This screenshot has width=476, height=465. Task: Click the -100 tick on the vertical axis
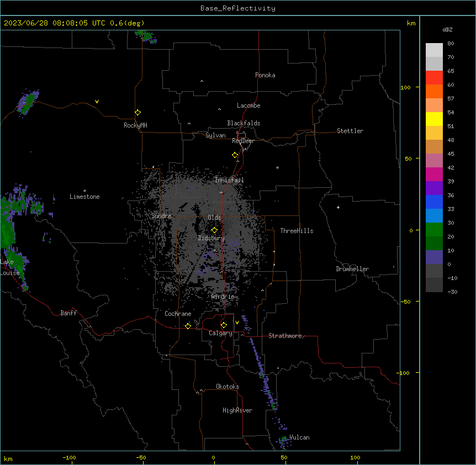[x=404, y=373]
